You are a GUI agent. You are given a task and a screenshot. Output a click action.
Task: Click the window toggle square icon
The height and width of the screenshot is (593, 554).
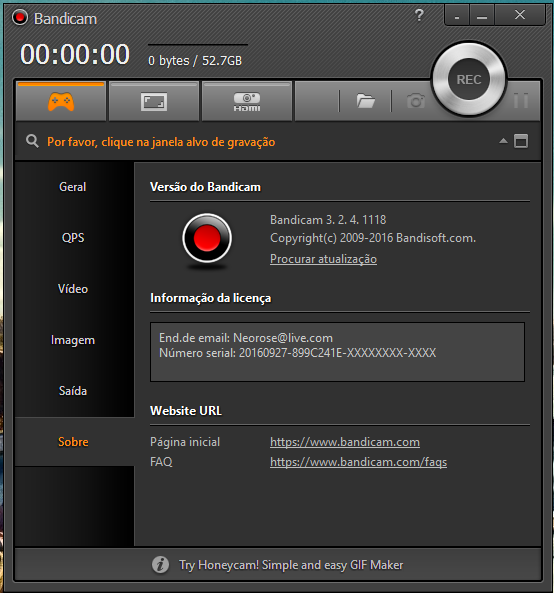pyautogui.click(x=521, y=141)
